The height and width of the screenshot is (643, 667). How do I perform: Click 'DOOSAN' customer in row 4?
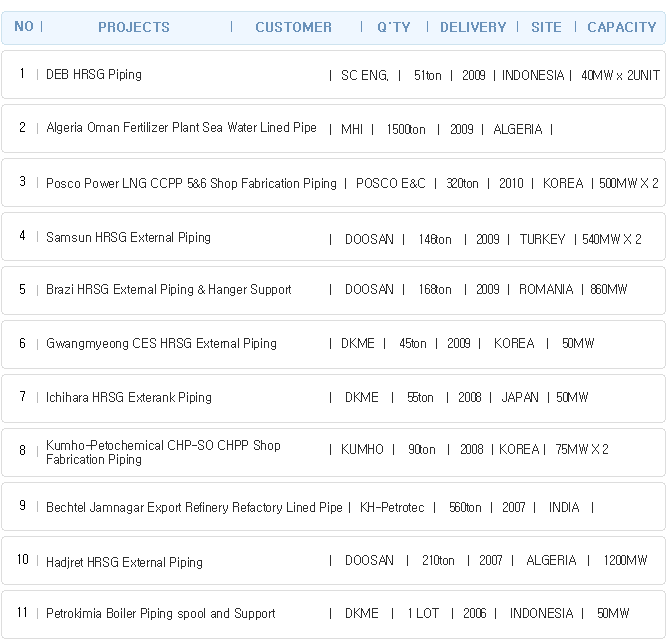pos(369,239)
